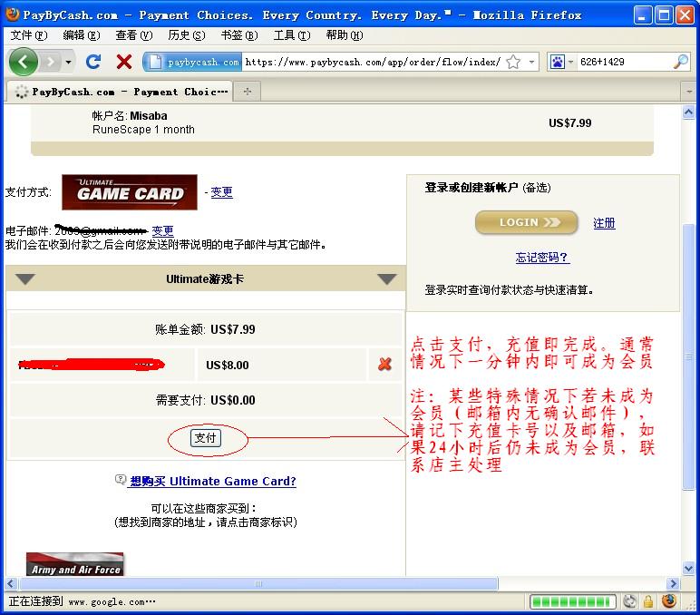This screenshot has height=615, width=700.
Task: Click 变更 link beside payment method
Action: [x=221, y=192]
